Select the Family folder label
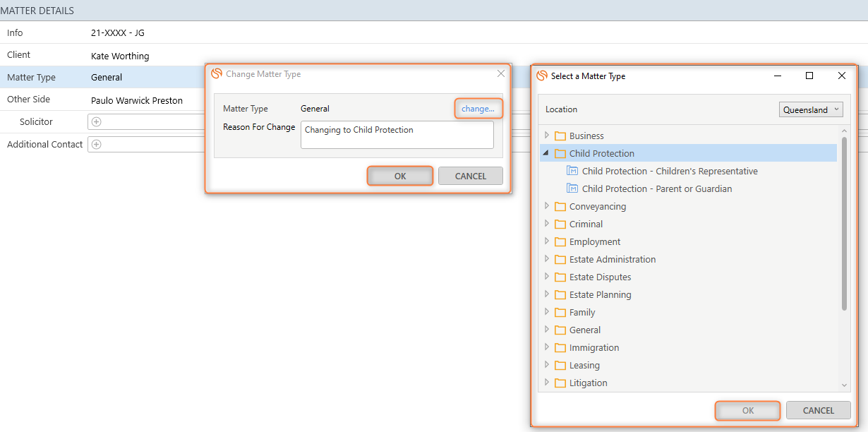The image size is (868, 432). click(x=582, y=312)
